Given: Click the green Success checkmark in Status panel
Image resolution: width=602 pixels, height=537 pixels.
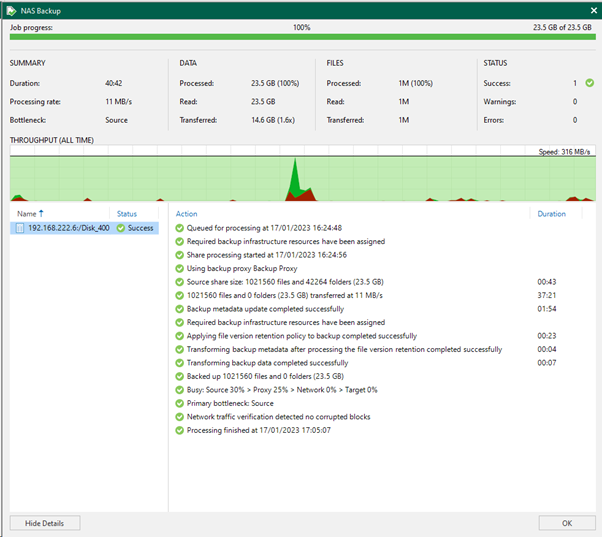Looking at the screenshot, I should 589,83.
